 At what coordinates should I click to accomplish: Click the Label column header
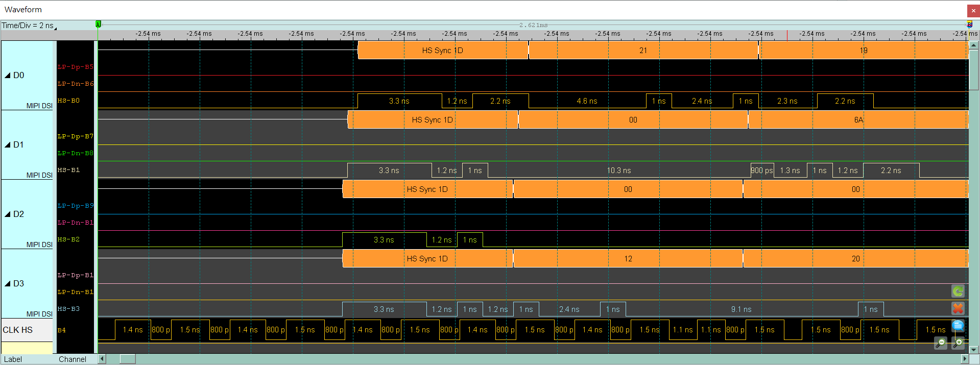[13, 359]
